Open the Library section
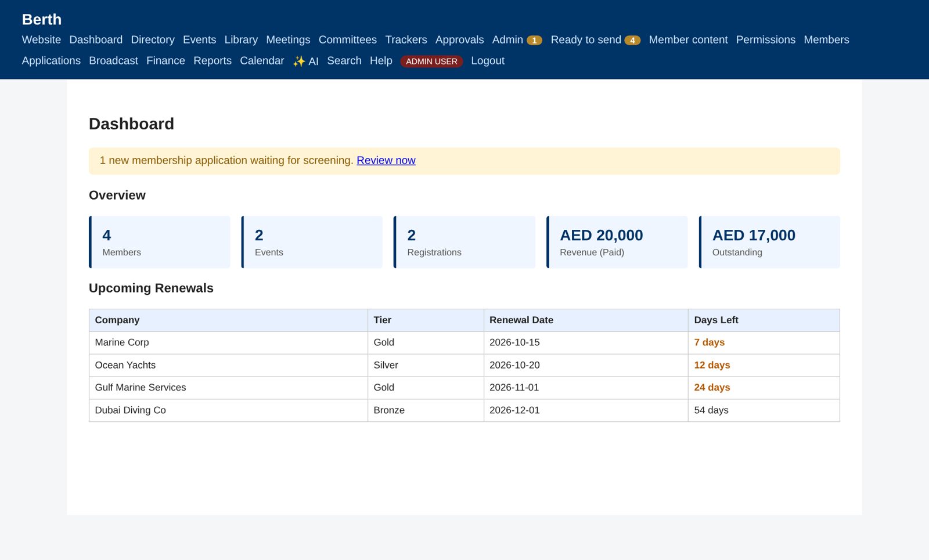The width and height of the screenshot is (929, 560). [241, 39]
